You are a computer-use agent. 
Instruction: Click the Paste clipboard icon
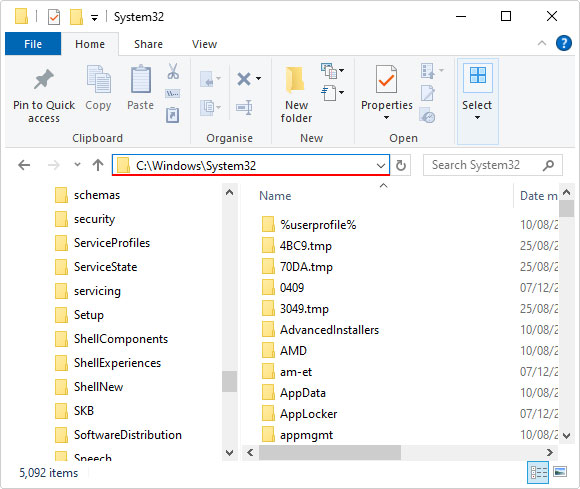[x=141, y=78]
